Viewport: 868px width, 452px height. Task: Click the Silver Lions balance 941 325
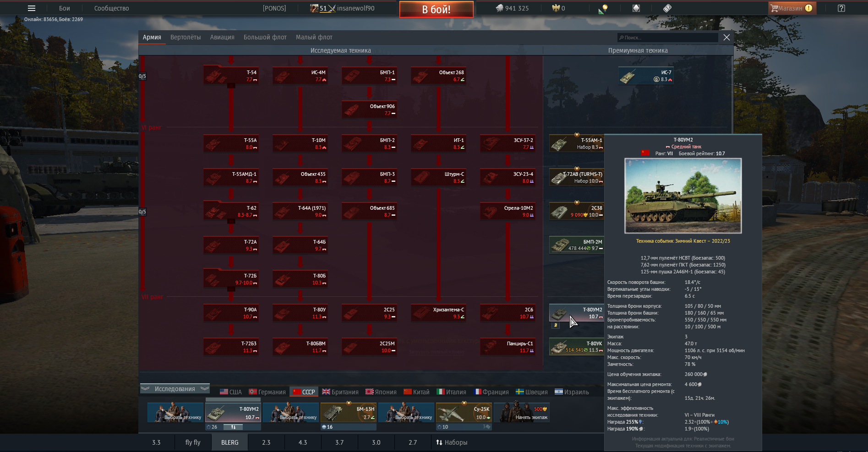[x=512, y=8]
